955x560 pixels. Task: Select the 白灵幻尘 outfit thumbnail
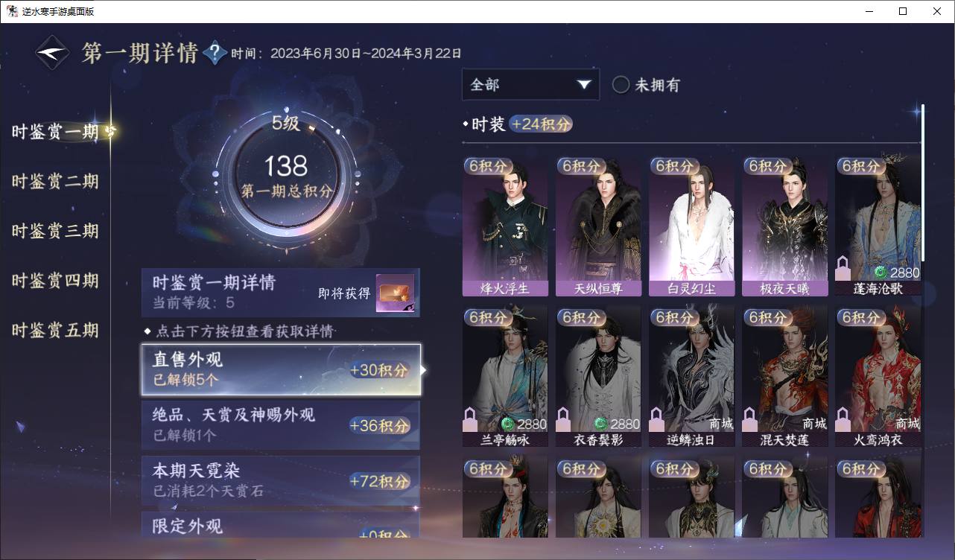pyautogui.click(x=691, y=226)
